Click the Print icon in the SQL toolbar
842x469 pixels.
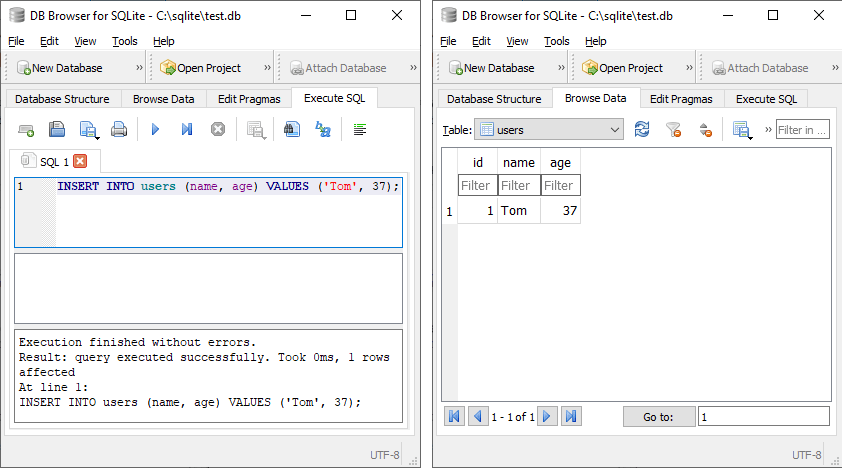pos(119,129)
